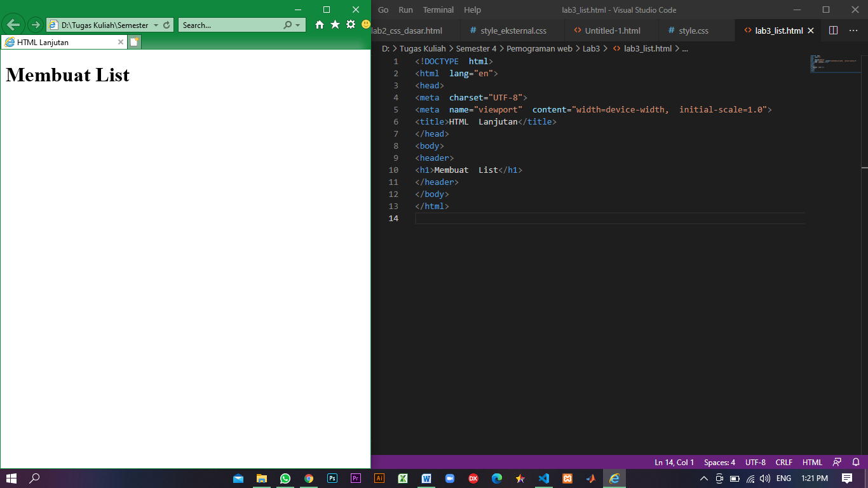
Task: Launch Photoshop from the taskbar
Action: [332, 478]
